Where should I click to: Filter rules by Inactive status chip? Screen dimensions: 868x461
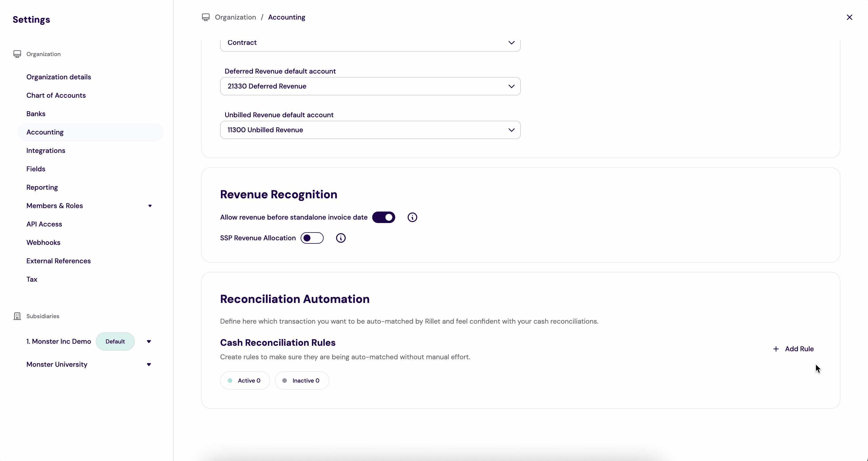pos(302,381)
